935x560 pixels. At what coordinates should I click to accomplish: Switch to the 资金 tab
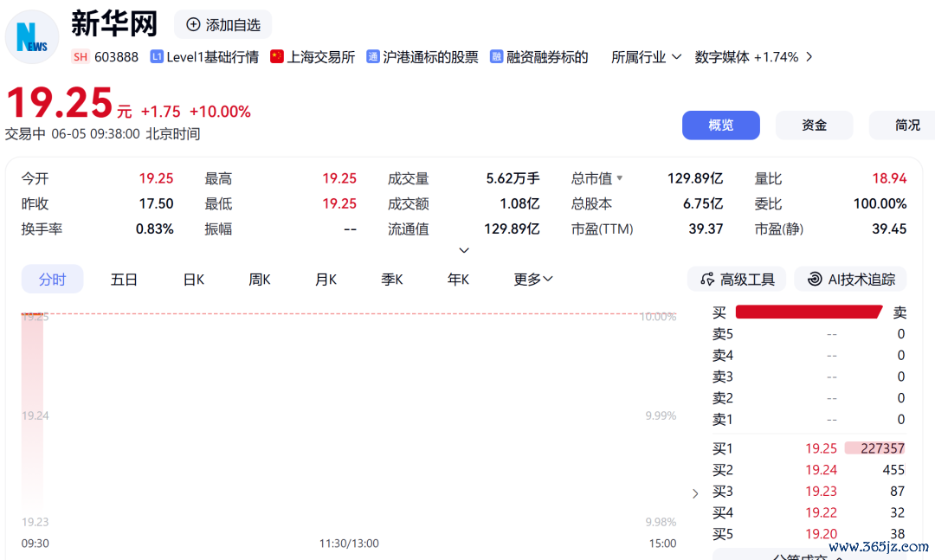[814, 126]
